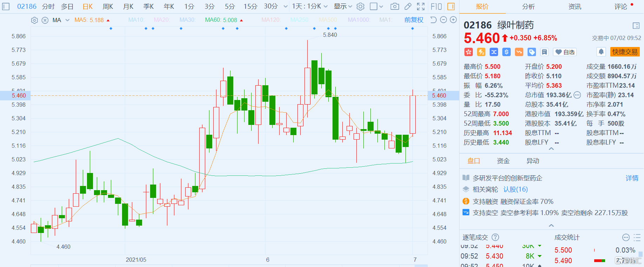Click the first blue event marker above chart

point(111,28)
